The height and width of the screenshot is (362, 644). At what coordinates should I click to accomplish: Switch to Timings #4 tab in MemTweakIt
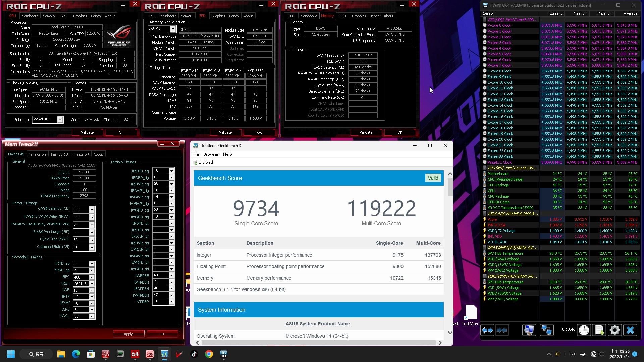tap(80, 154)
